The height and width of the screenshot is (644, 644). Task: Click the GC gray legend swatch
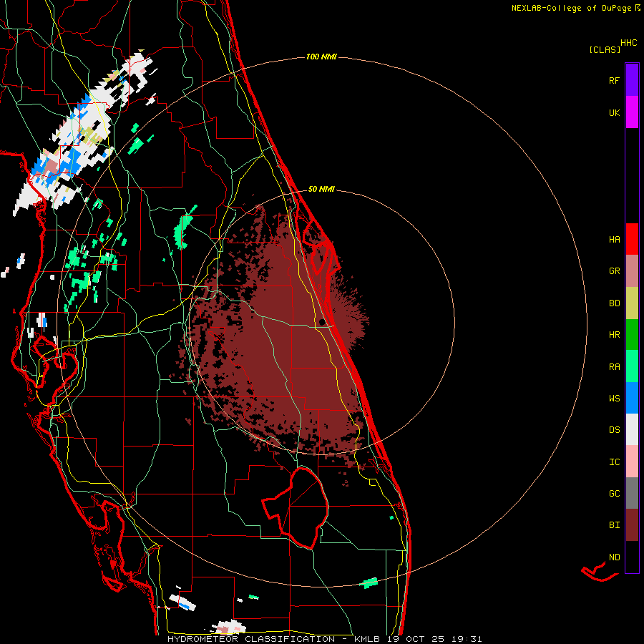pyautogui.click(x=632, y=493)
